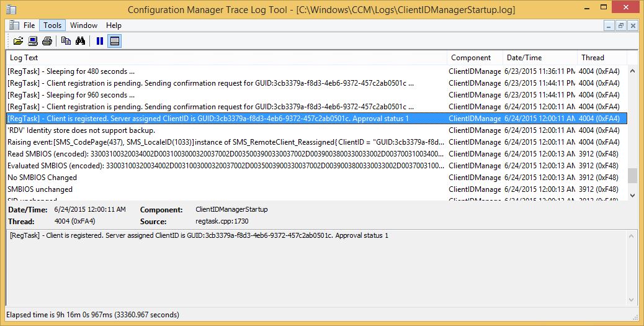Open the Help menu
The width and height of the screenshot is (644, 326).
point(114,25)
